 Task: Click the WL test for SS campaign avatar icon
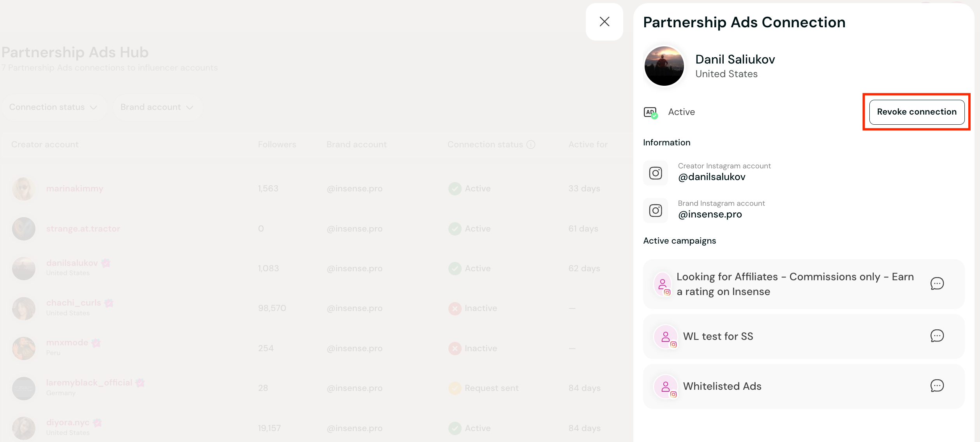coord(666,336)
